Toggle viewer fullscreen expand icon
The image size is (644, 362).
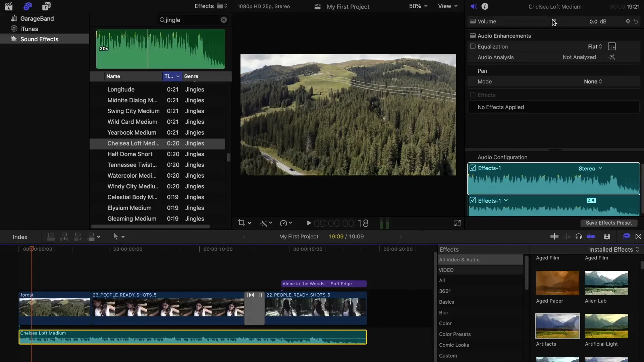(458, 223)
